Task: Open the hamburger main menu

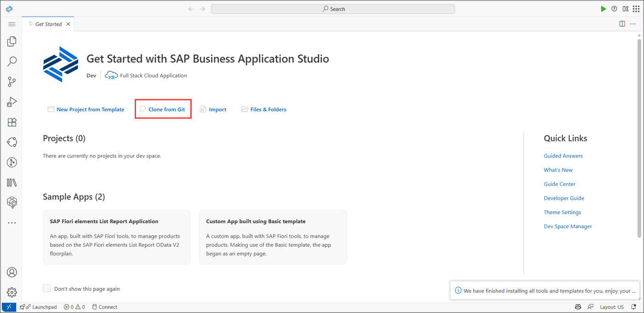Action: click(x=12, y=24)
